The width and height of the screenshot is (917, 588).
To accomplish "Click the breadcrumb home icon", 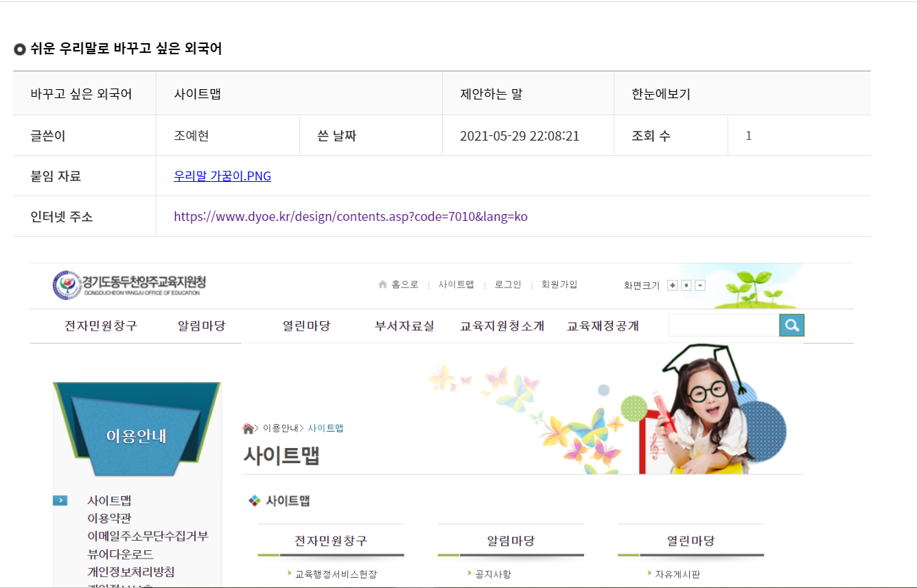I will point(248,428).
